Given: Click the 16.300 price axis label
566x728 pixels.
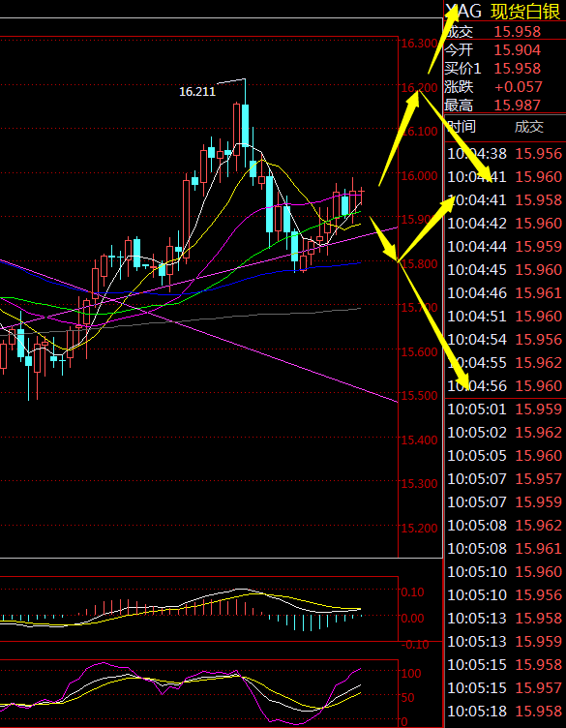Looking at the screenshot, I should [419, 44].
